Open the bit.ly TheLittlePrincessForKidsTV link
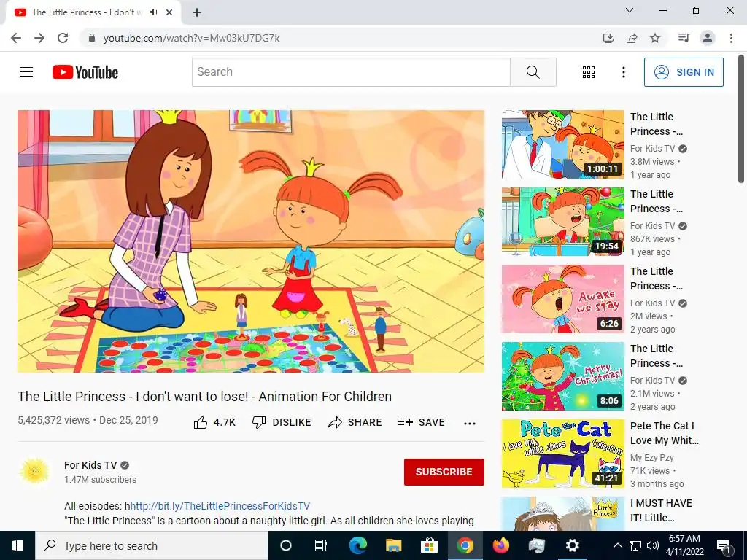The width and height of the screenshot is (747, 560). pyautogui.click(x=220, y=506)
